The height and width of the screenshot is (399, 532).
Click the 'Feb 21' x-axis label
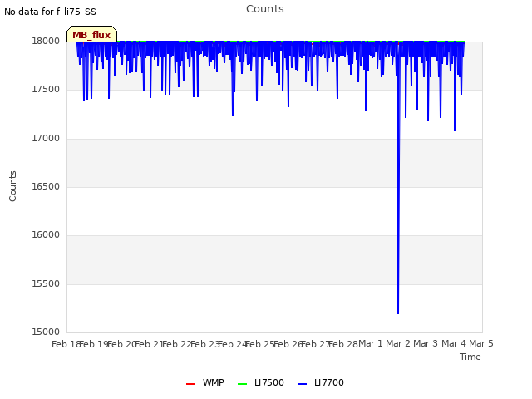[x=150, y=344]
